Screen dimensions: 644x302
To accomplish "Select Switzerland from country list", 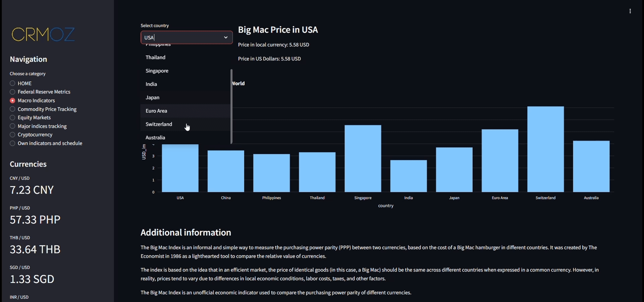I will (159, 124).
